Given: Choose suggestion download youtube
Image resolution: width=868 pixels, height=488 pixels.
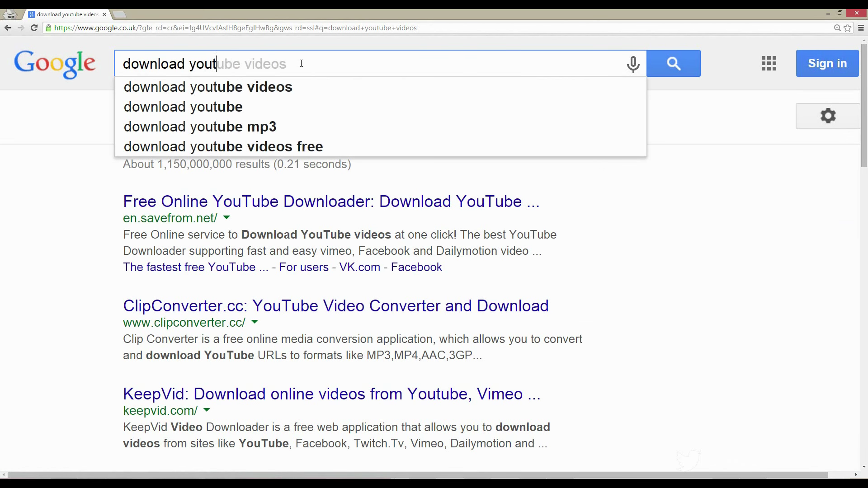Looking at the screenshot, I should (380, 107).
